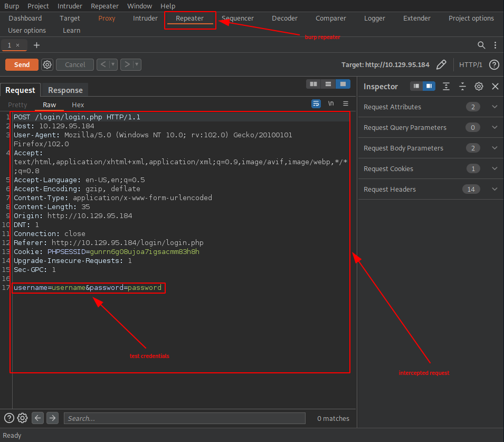Click the pencil icon to edit target
Screen dimensions: 504x442
tap(441, 64)
